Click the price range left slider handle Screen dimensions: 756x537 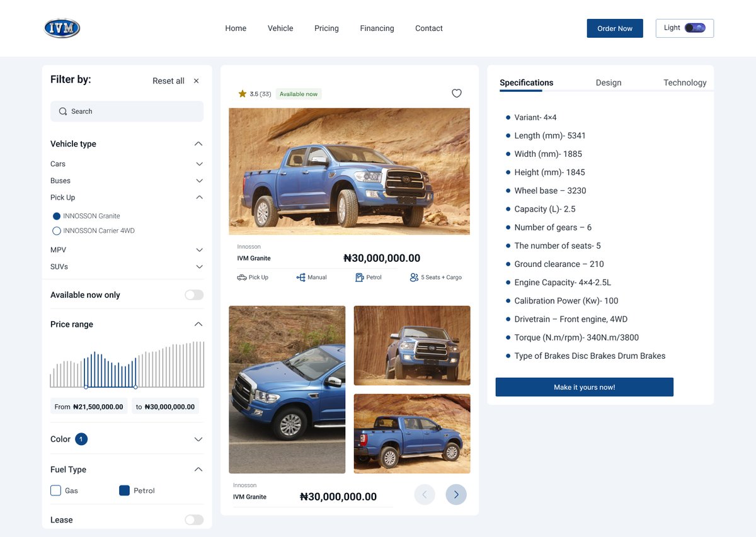click(x=86, y=387)
